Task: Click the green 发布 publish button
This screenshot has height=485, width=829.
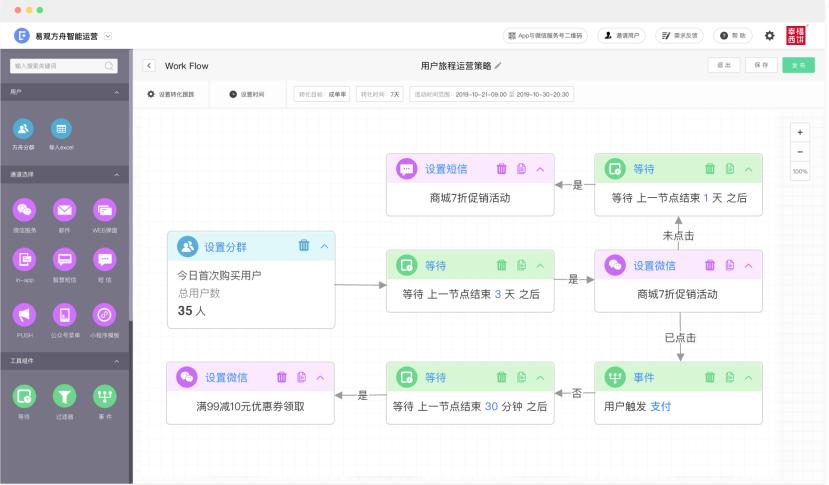Action: coord(798,65)
